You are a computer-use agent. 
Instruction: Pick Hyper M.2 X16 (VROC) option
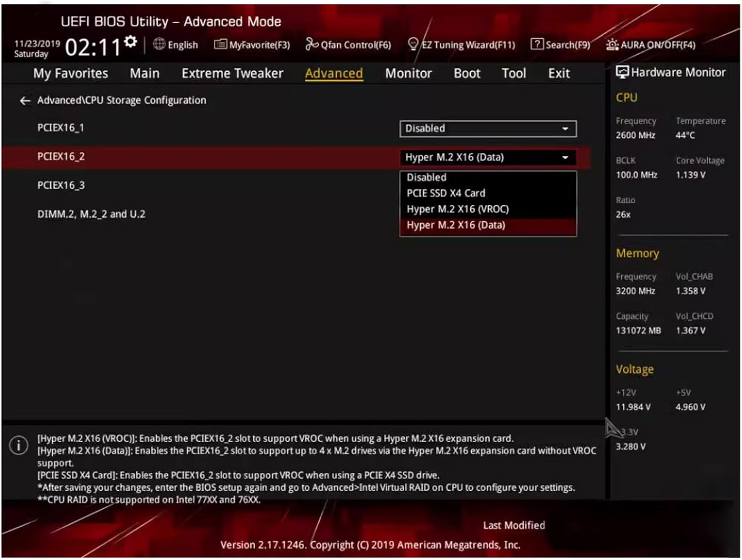click(x=458, y=209)
